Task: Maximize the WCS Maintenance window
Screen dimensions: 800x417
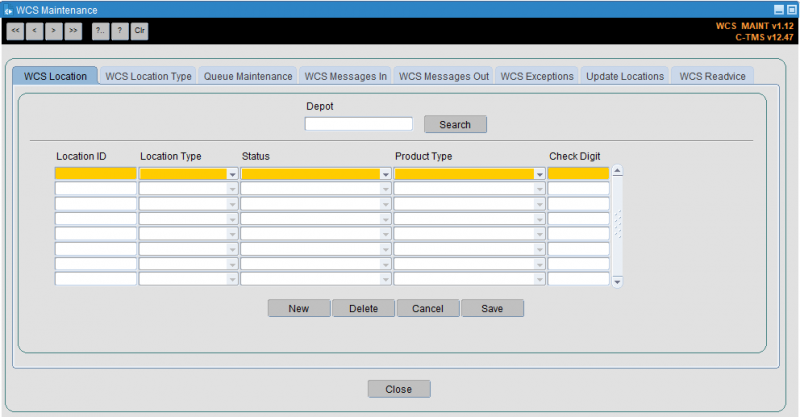Action: (791, 10)
